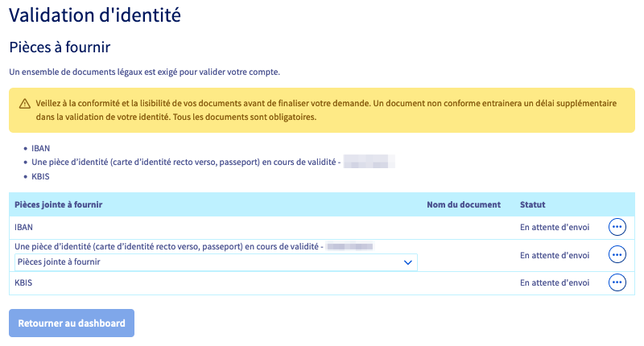The height and width of the screenshot is (346, 644).
Task: Open the ellipsis actions menu for IBAN row
Action: [617, 228]
